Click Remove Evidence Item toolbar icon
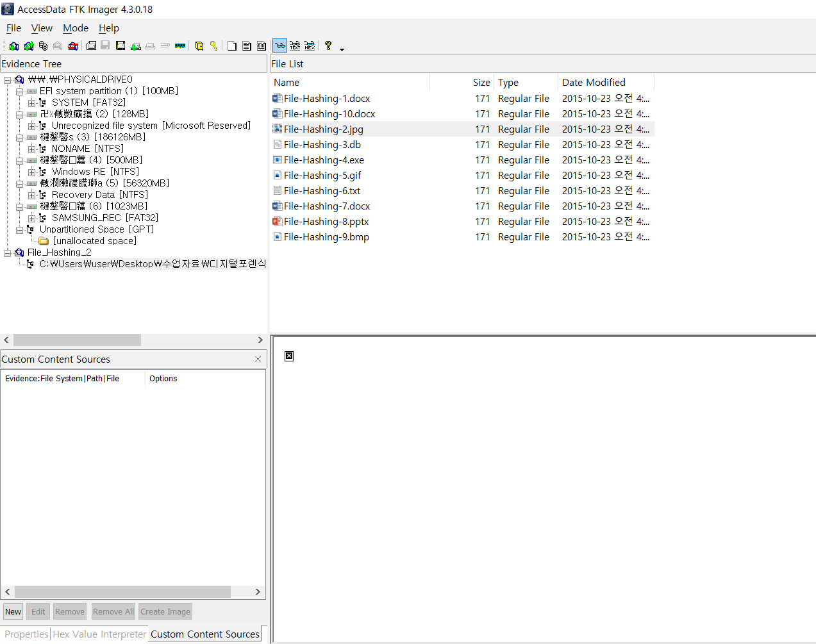The image size is (816, 644). pyautogui.click(x=58, y=46)
